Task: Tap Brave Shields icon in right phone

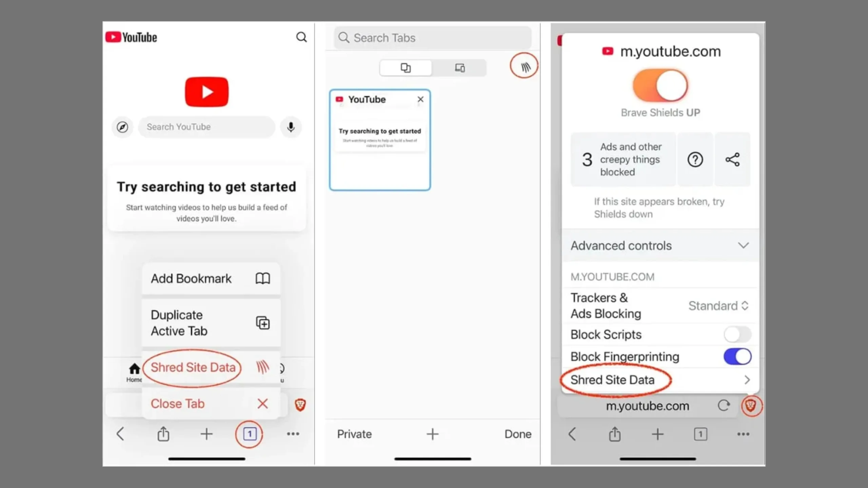Action: (750, 405)
